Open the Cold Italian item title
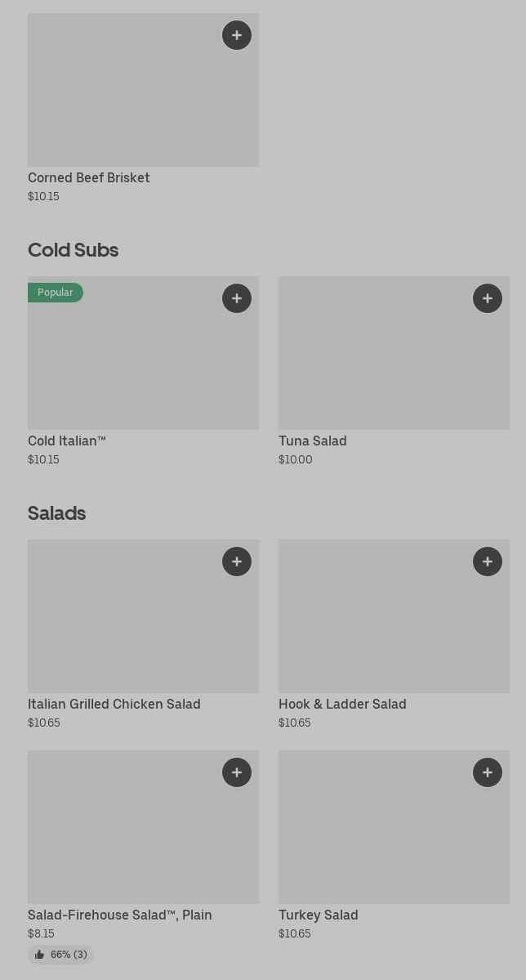 [x=67, y=441]
